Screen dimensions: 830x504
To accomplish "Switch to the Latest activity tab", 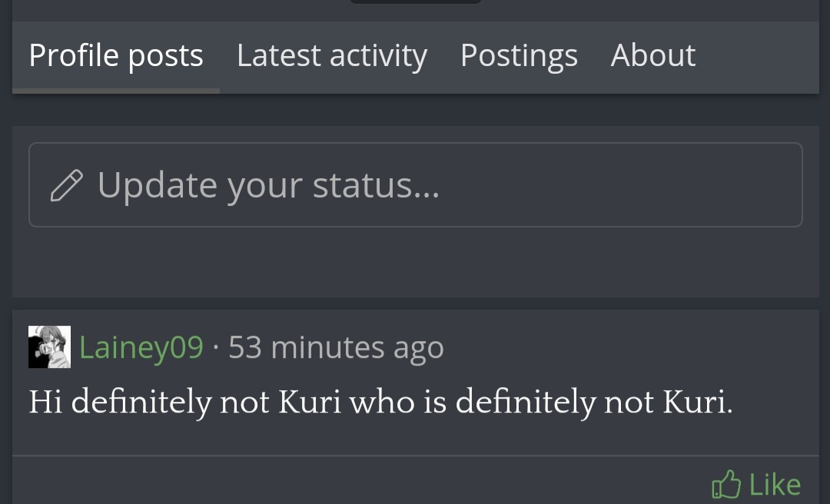I will coord(332,55).
